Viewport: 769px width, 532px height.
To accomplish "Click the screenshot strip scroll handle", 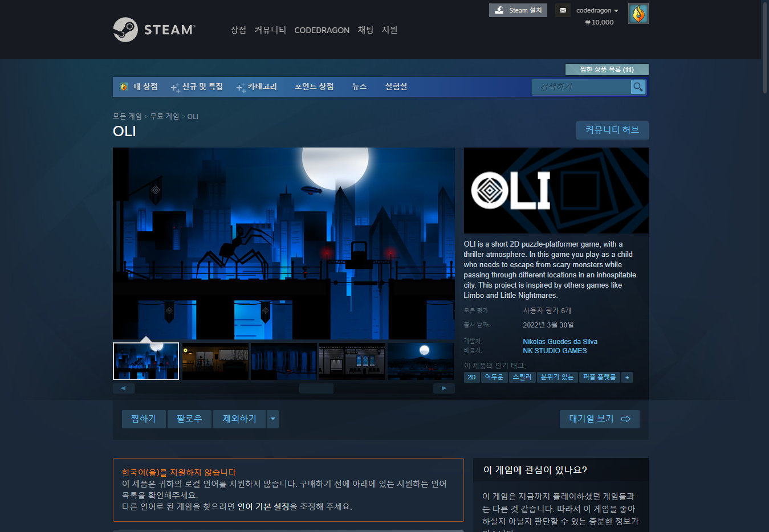I will 316,388.
